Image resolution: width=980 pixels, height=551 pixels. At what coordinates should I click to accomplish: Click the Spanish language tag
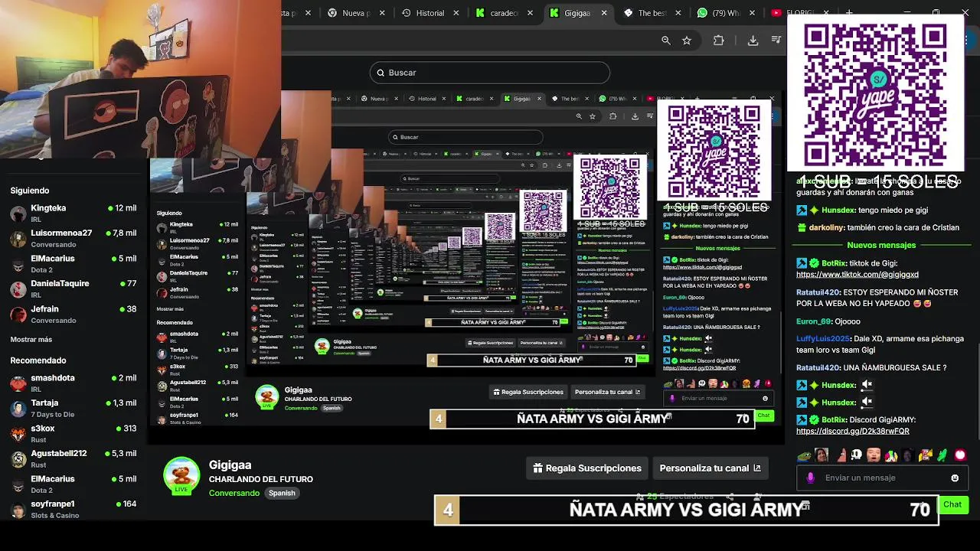(x=282, y=493)
